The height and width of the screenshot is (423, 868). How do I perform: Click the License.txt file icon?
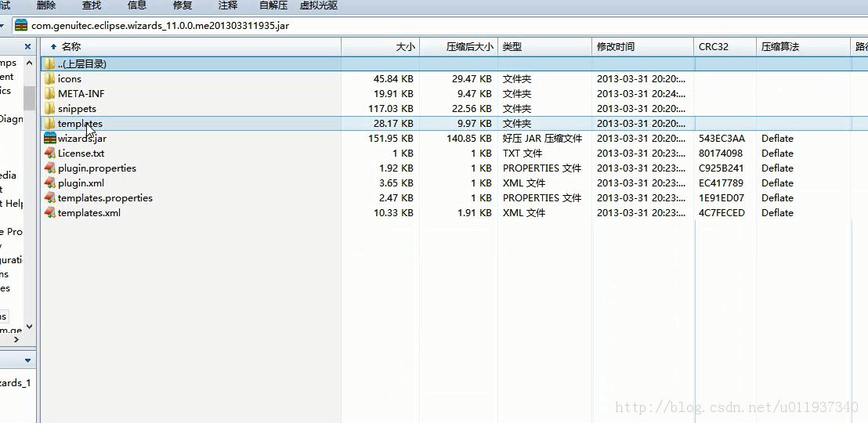[x=50, y=154]
